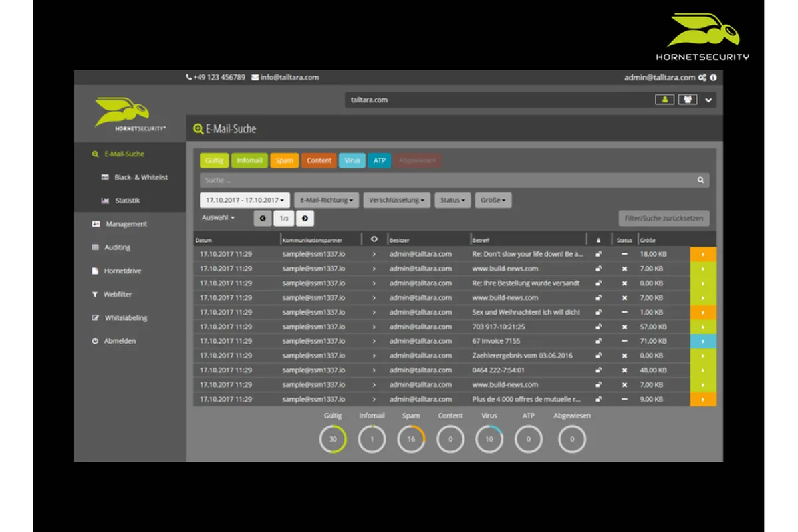The image size is (798, 532).
Task: Toggle the Gültig filter
Action: click(215, 160)
